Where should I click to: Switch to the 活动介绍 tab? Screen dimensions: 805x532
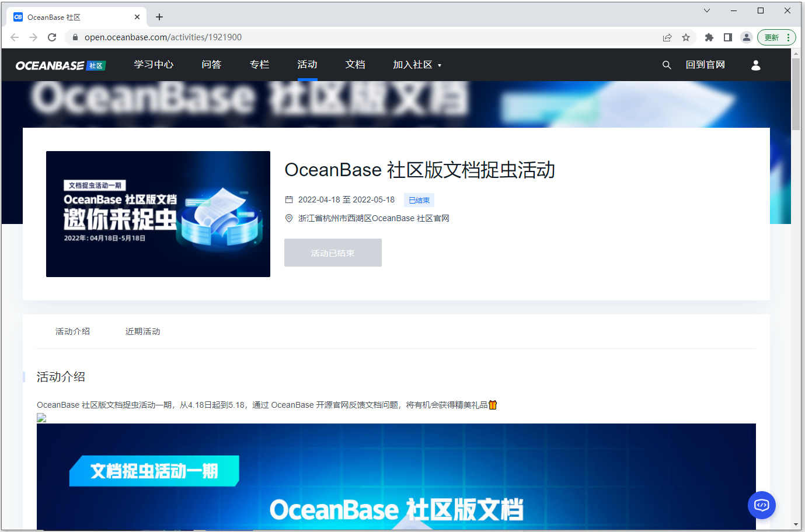72,331
